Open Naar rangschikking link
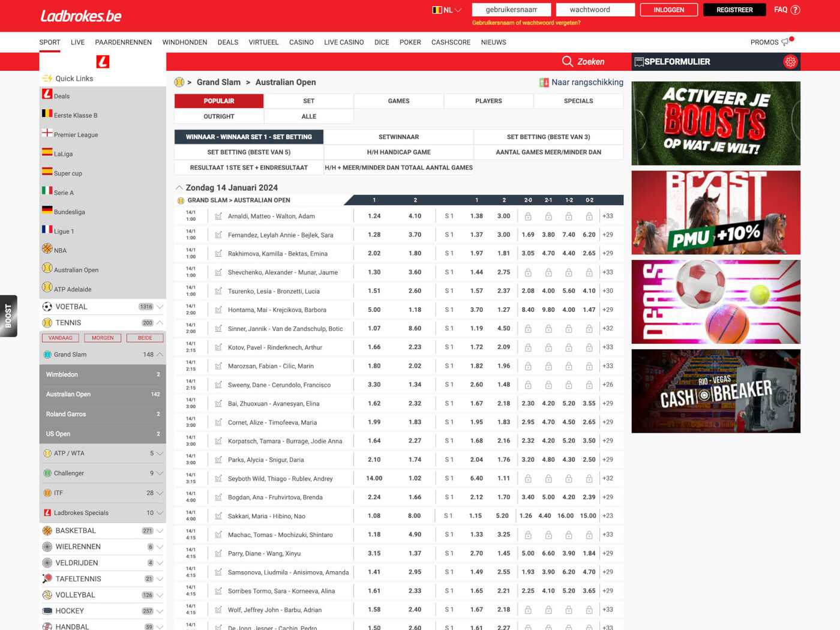This screenshot has width=840, height=630. [x=587, y=82]
